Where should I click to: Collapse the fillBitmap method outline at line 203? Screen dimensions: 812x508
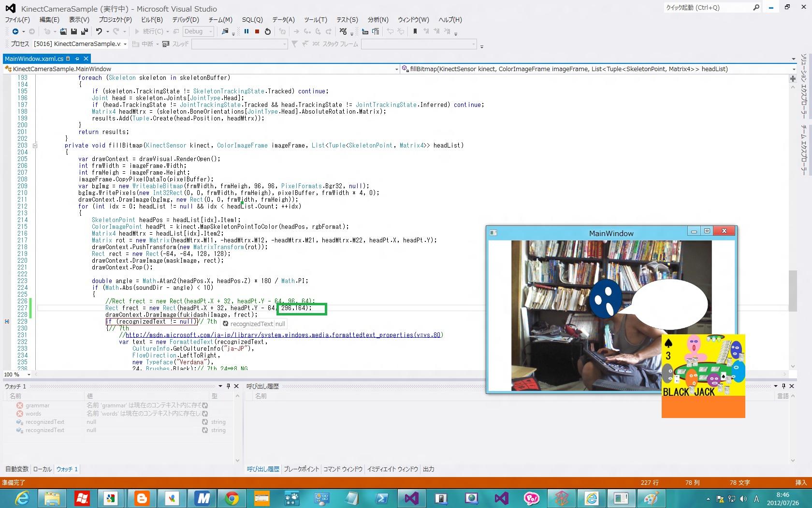click(x=35, y=146)
